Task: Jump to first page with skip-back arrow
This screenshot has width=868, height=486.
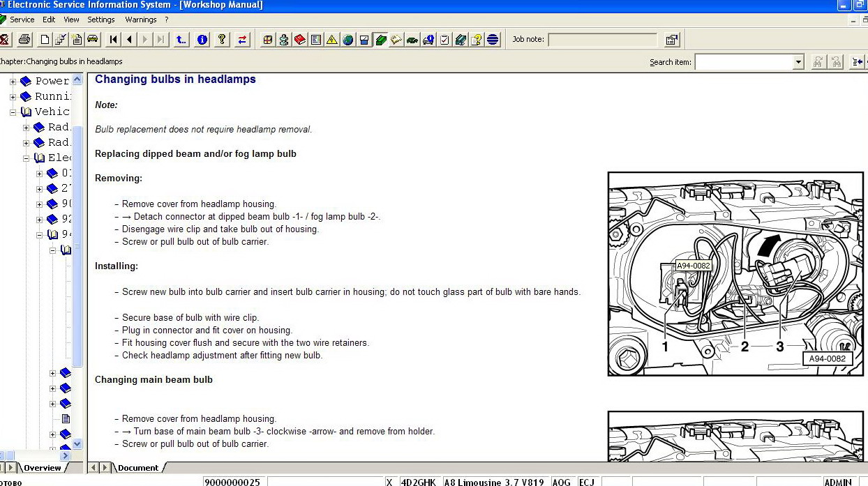Action: (114, 40)
